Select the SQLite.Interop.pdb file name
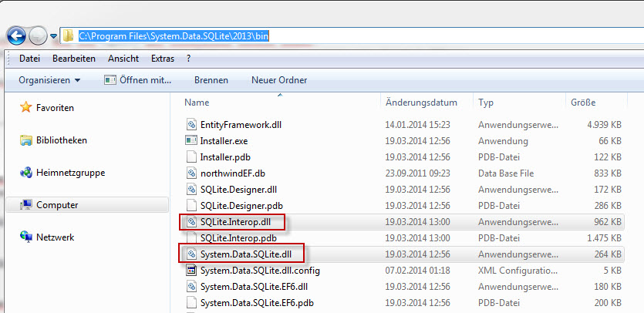The height and width of the screenshot is (313, 644). point(238,237)
